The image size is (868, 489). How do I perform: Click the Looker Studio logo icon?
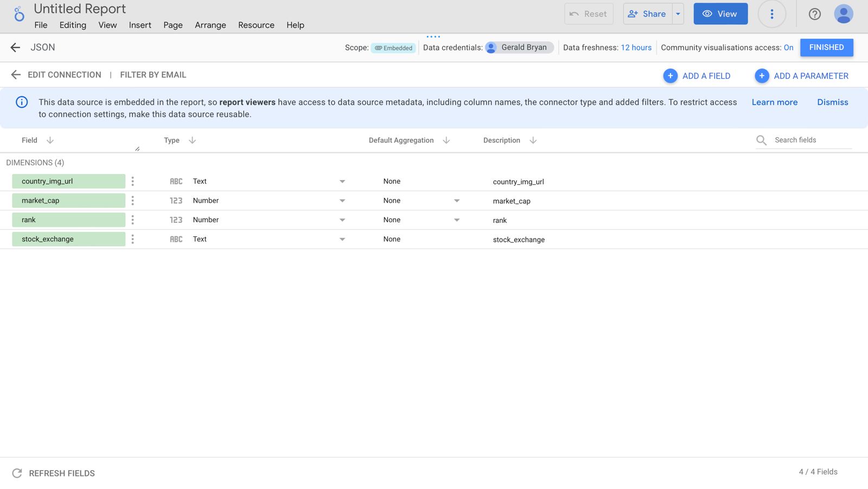pos(19,14)
